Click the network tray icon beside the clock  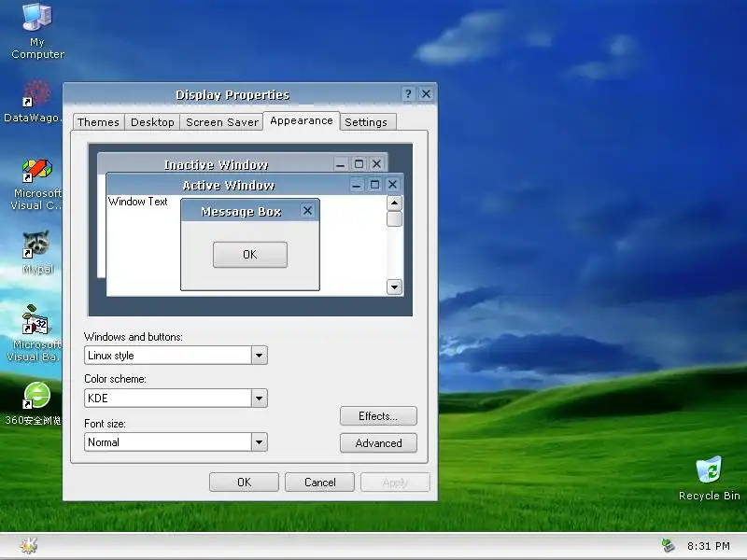668,545
